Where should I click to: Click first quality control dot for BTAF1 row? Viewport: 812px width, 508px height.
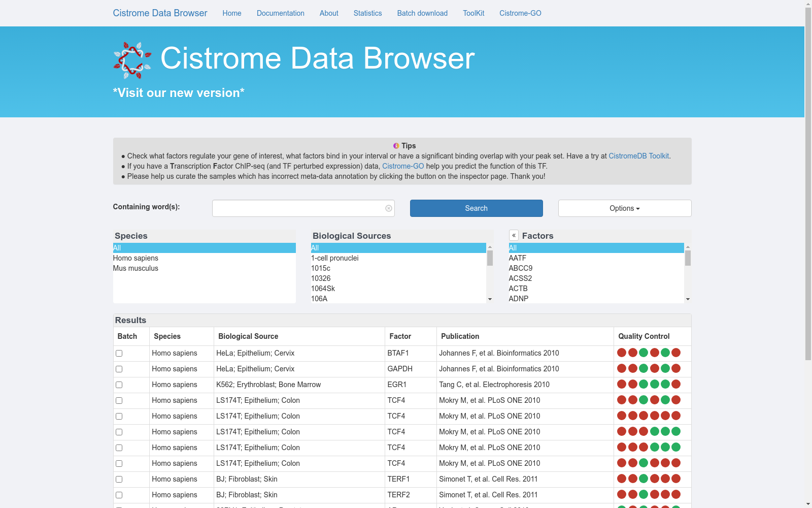click(x=622, y=353)
